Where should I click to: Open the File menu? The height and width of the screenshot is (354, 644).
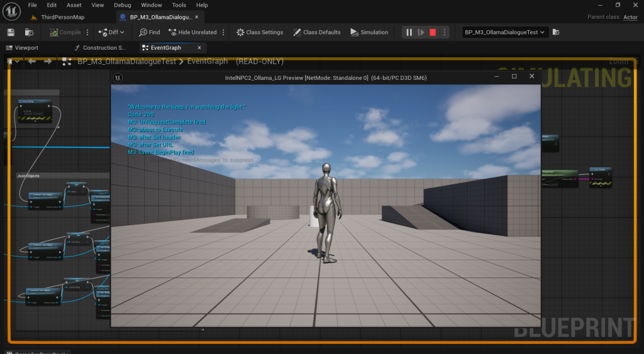33,5
